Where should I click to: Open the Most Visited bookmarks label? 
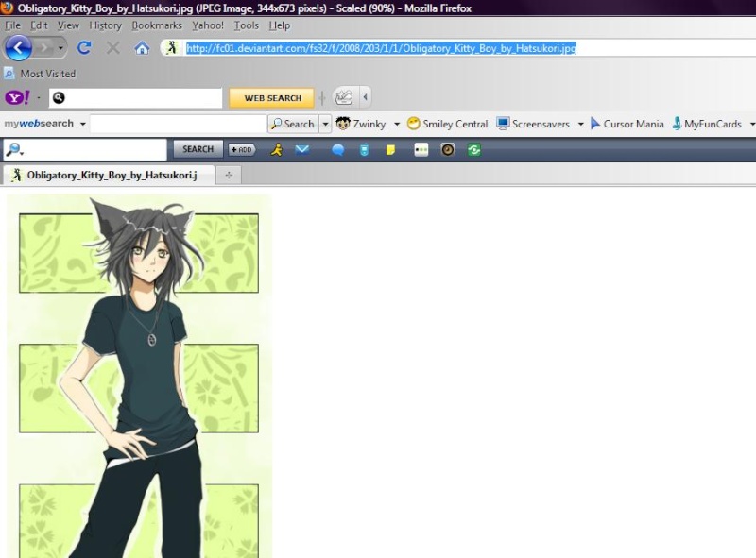click(x=48, y=74)
